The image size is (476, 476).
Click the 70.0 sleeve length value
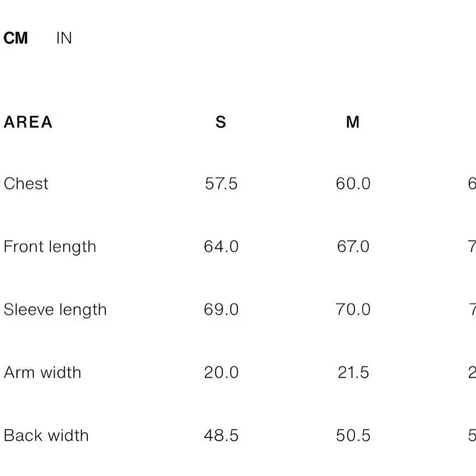(x=353, y=310)
